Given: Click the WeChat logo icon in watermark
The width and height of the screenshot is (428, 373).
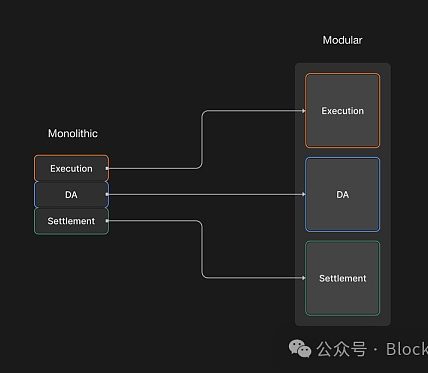Looking at the screenshot, I should pyautogui.click(x=300, y=349).
